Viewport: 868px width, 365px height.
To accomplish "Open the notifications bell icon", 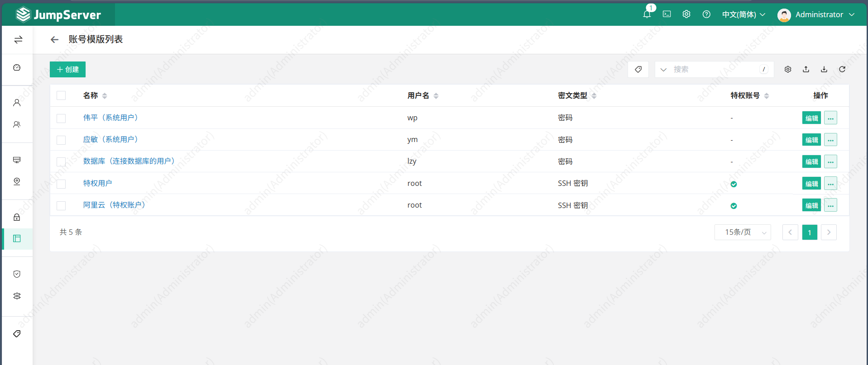I will pyautogui.click(x=647, y=14).
